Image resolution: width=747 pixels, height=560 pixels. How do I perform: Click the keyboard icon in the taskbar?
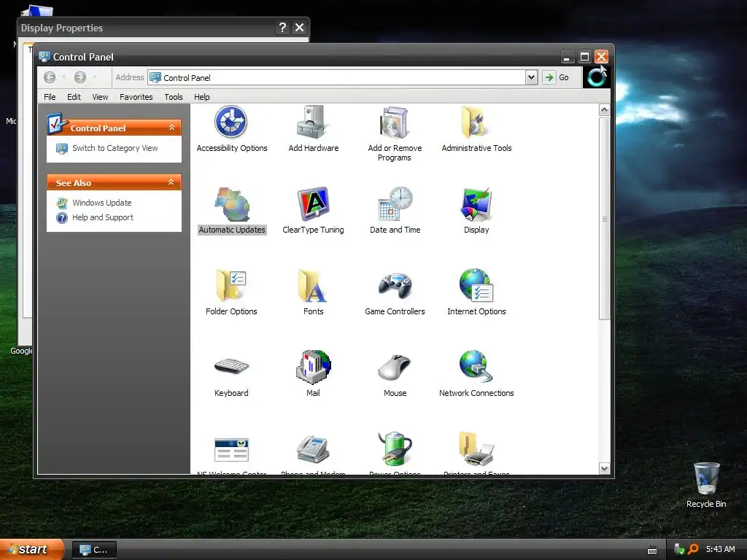pyautogui.click(x=652, y=551)
